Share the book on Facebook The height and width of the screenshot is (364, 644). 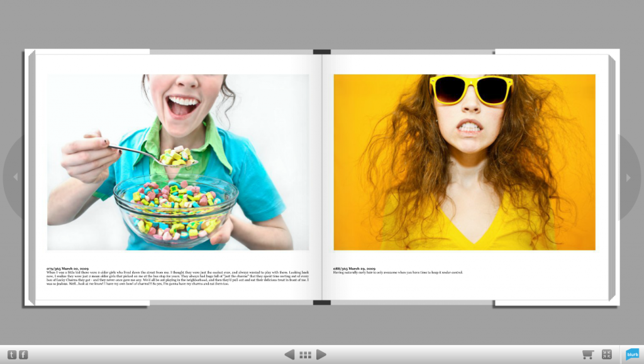(x=23, y=355)
